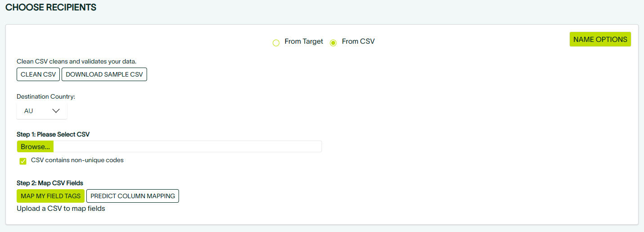
Task: Select the From CSV radio button
Action: tap(333, 43)
